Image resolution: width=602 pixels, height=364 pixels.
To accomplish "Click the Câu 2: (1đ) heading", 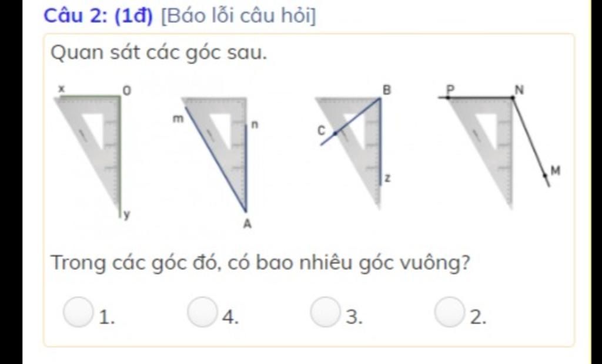I will 98,16.
